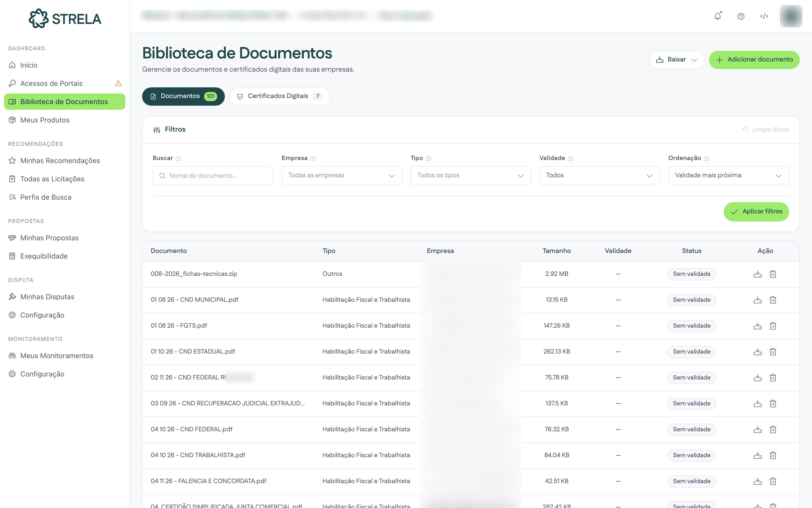
Task: Go to Início in the sidebar
Action: tap(64, 65)
